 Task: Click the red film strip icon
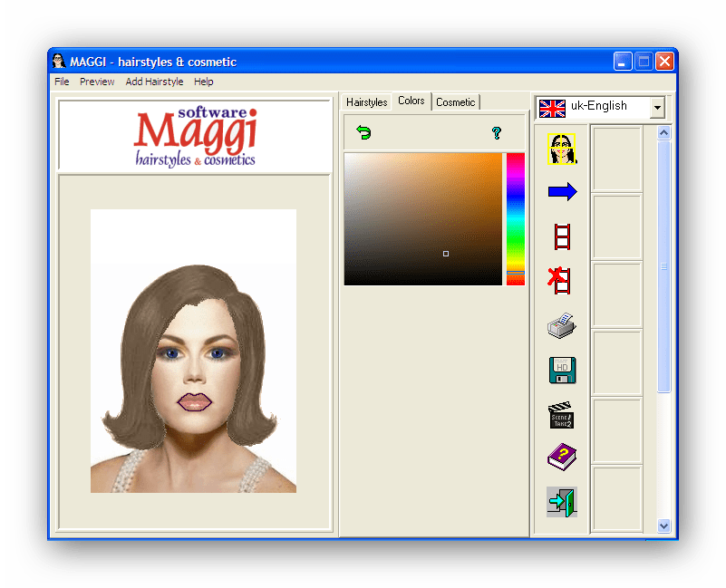click(562, 236)
